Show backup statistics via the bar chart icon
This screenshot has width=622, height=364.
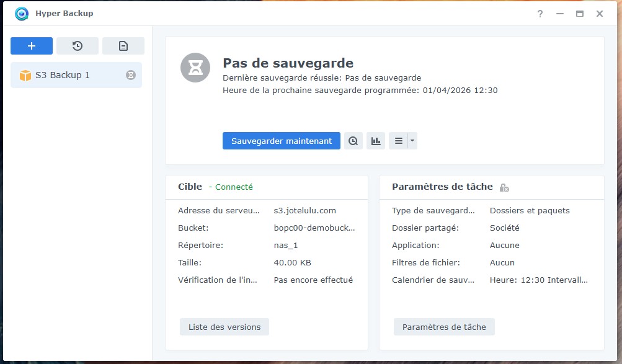[376, 141]
